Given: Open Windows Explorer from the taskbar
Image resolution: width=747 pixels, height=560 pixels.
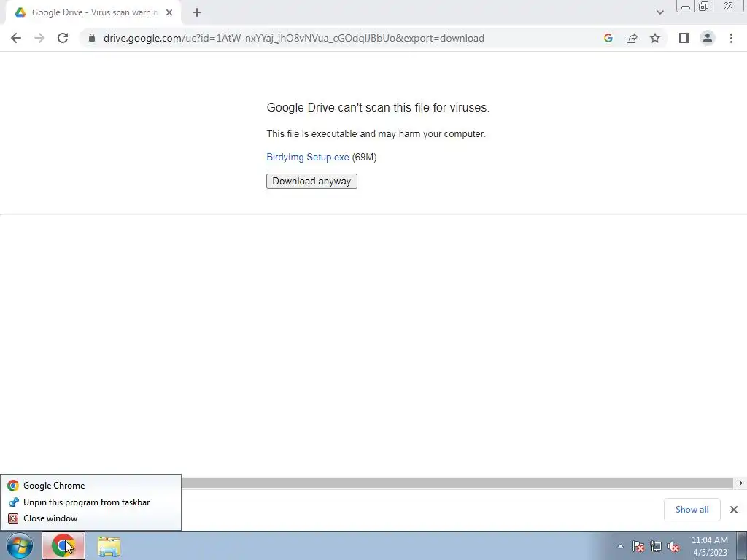Looking at the screenshot, I should coord(109,546).
